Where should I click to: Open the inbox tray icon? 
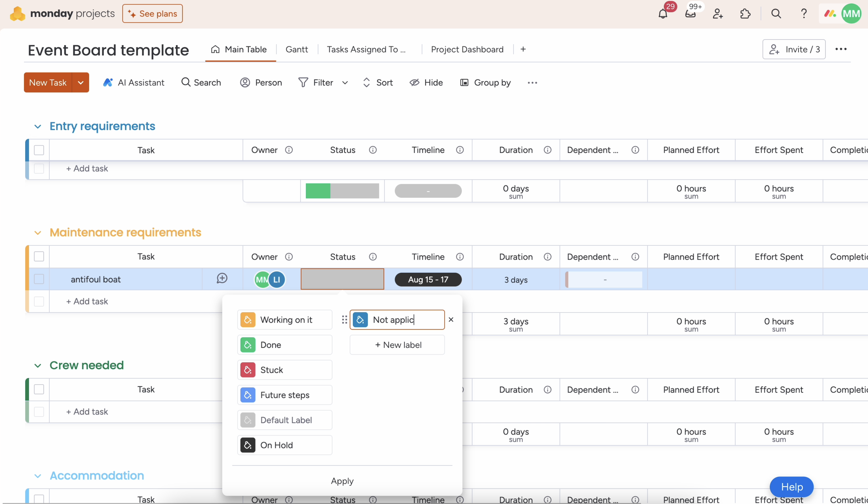(690, 14)
